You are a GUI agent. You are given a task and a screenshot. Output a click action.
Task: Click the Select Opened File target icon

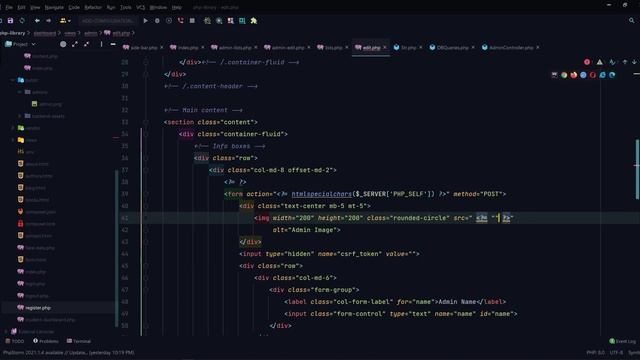(63, 44)
